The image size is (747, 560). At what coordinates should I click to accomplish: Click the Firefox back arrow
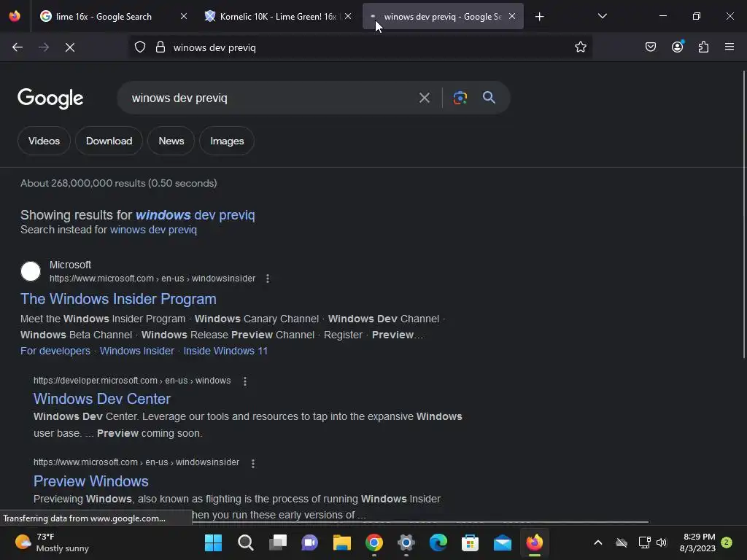18,47
